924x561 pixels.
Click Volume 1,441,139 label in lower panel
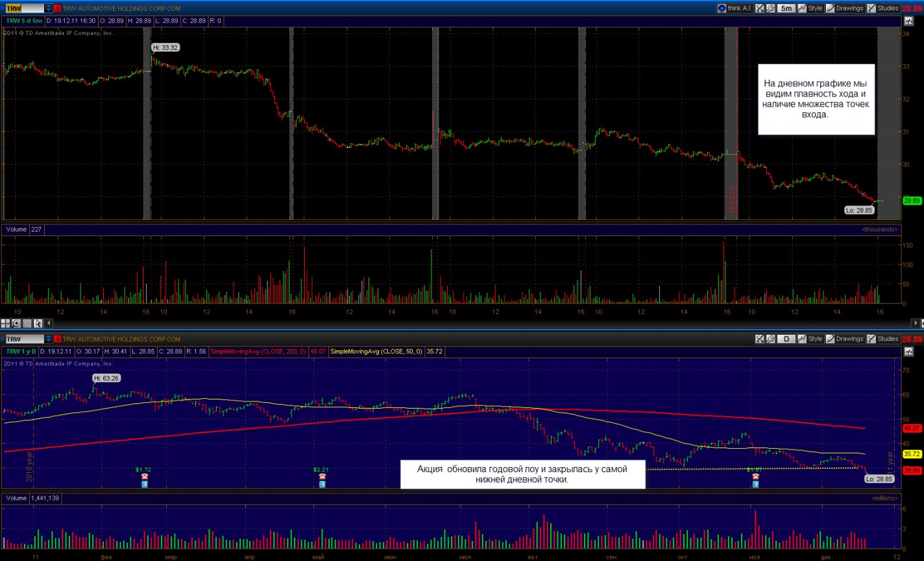(32, 498)
